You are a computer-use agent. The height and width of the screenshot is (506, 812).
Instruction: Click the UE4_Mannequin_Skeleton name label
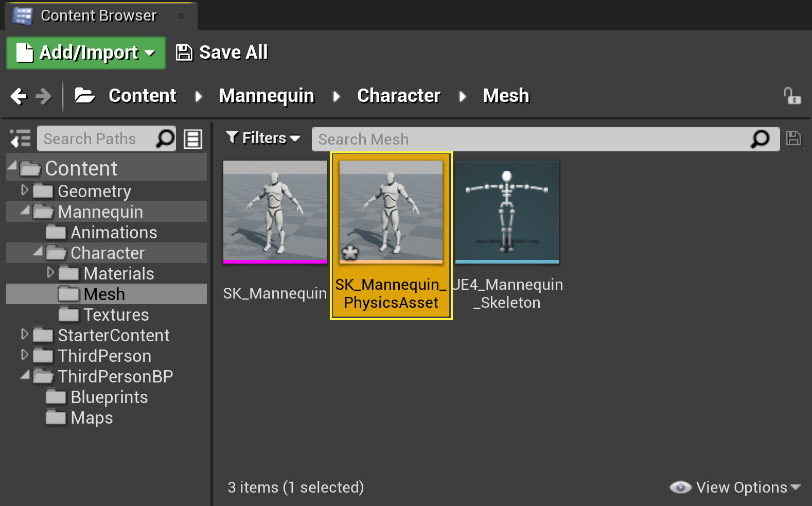tap(507, 293)
